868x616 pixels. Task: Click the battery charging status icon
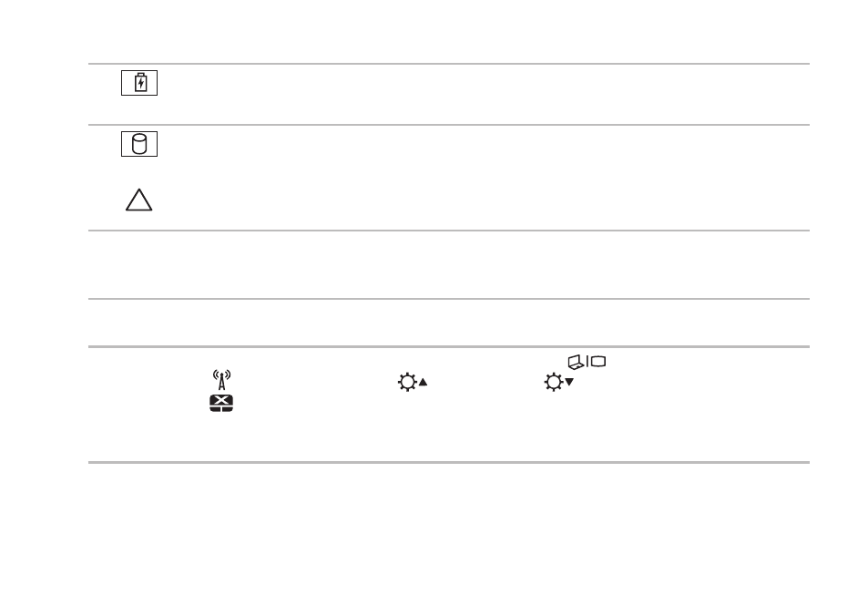pos(140,83)
